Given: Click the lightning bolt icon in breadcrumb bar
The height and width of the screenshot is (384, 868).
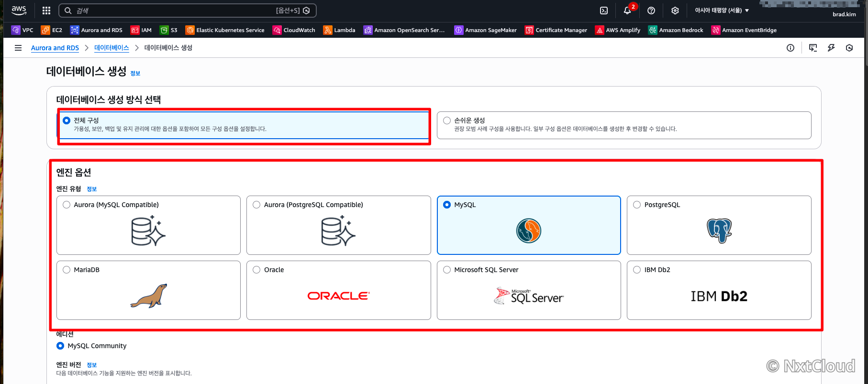Looking at the screenshot, I should 831,48.
